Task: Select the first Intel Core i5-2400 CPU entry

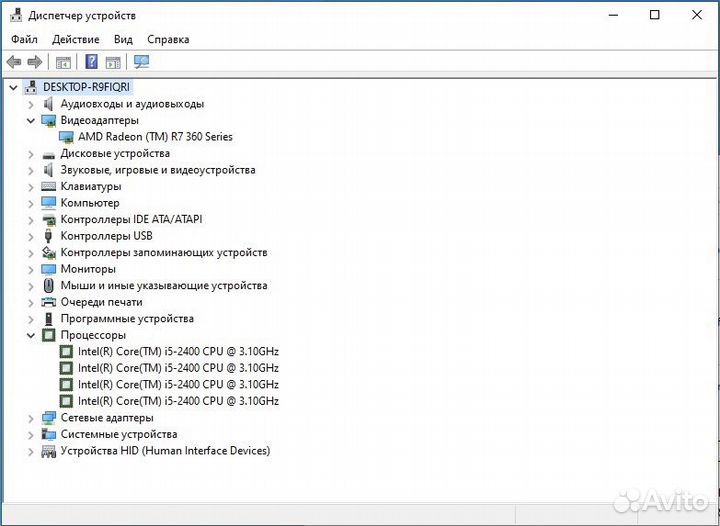Action: pos(177,352)
